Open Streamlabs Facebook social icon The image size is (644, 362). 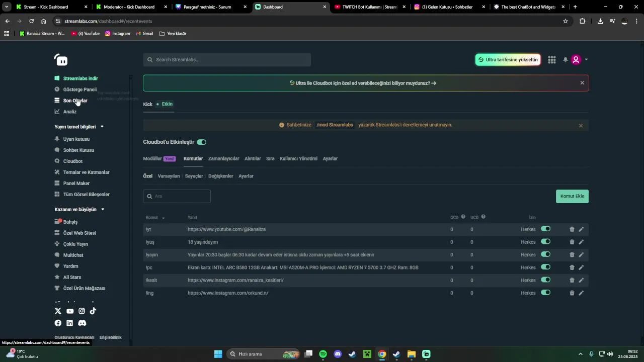pos(58,323)
